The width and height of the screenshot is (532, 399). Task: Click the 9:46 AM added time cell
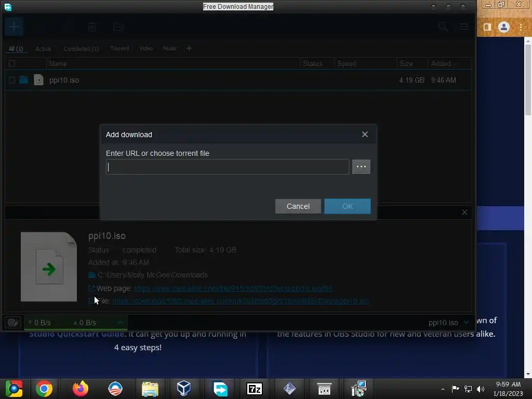pos(444,80)
